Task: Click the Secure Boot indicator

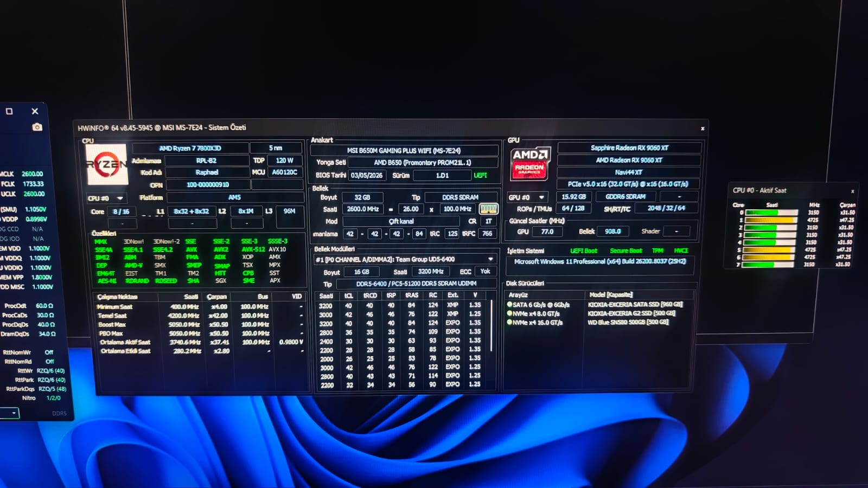Action: coord(626,251)
